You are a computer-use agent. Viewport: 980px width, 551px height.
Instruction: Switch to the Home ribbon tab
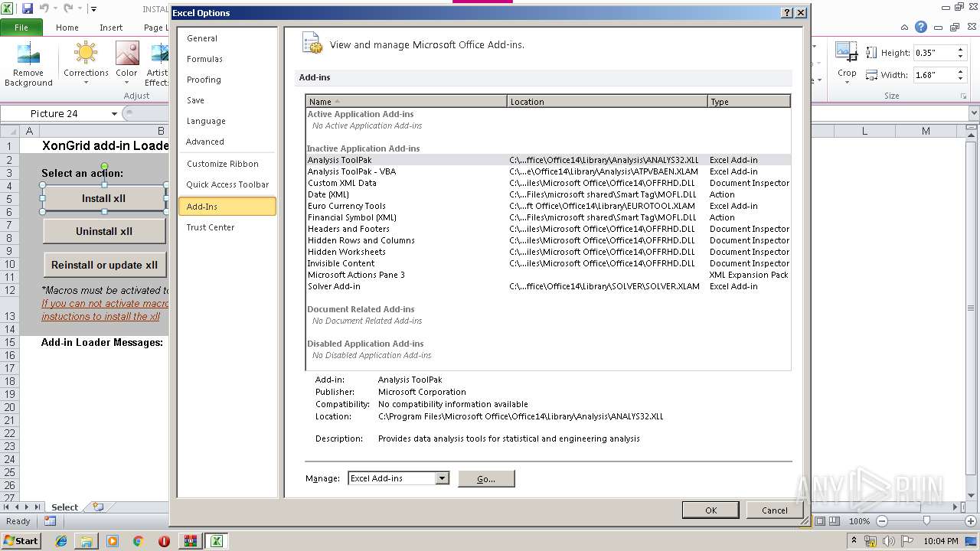tap(67, 27)
